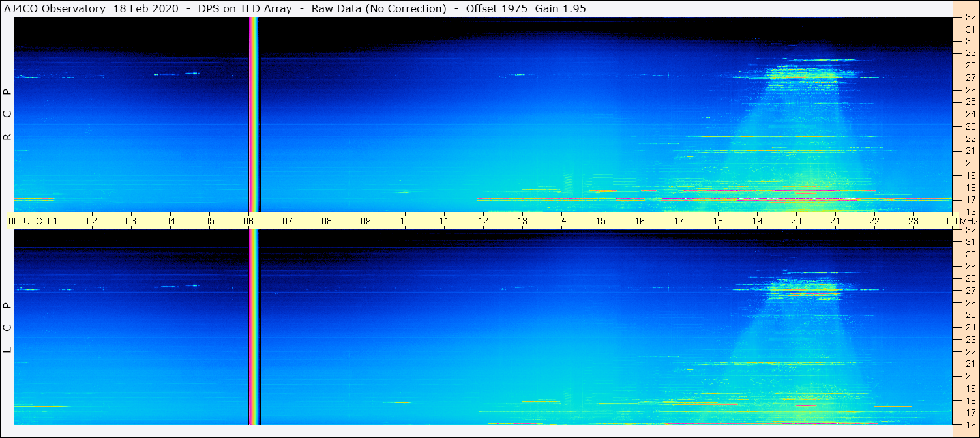
Task: Click the "MHz" unit label on axis
Action: [x=968, y=221]
